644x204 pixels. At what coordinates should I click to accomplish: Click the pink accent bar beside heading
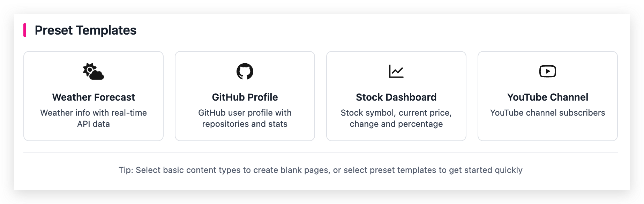tap(25, 30)
